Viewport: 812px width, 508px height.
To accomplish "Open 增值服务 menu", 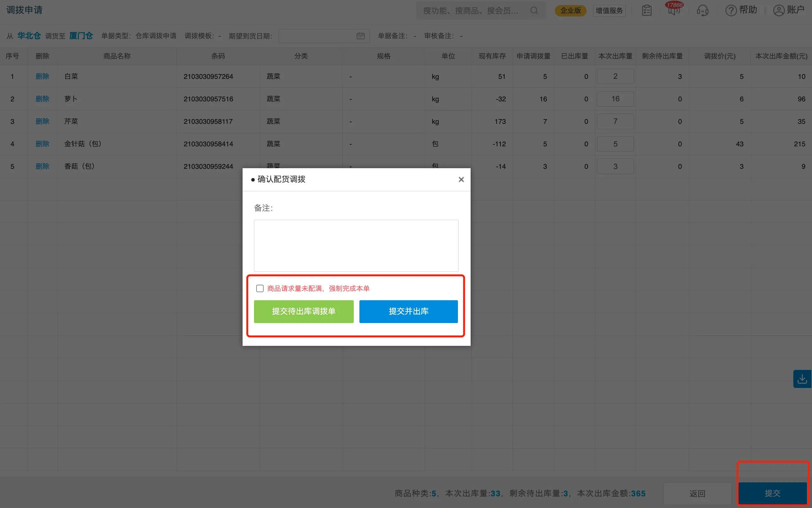I will [609, 10].
